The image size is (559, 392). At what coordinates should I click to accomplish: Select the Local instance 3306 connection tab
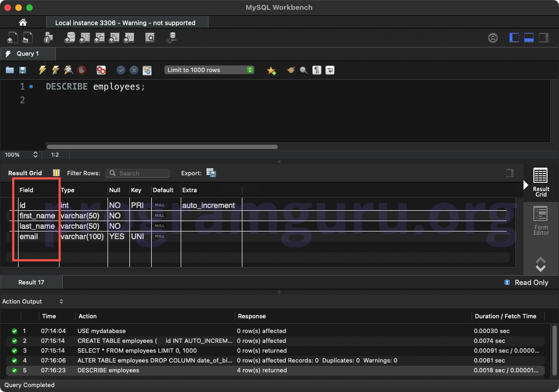click(x=127, y=22)
